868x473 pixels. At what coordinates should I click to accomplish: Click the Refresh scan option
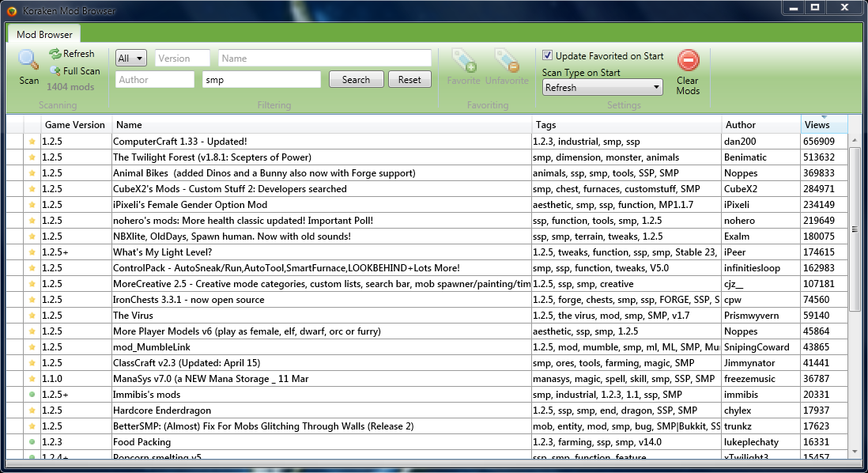click(72, 54)
